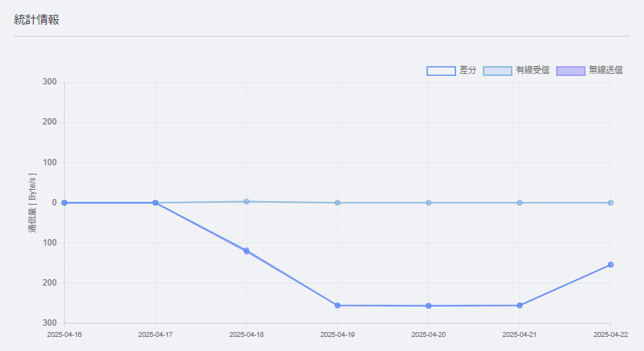This screenshot has width=644, height=351.
Task: Select the 2025-04-17 data point at zero
Action: point(156,203)
